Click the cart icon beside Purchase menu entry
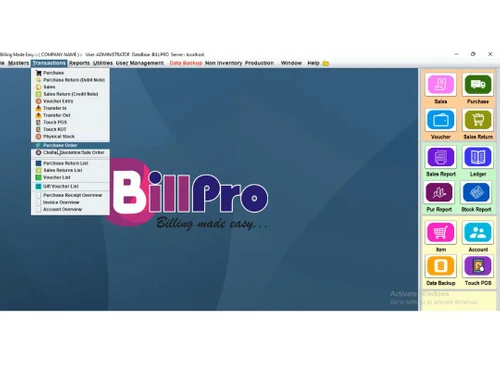 [38, 73]
